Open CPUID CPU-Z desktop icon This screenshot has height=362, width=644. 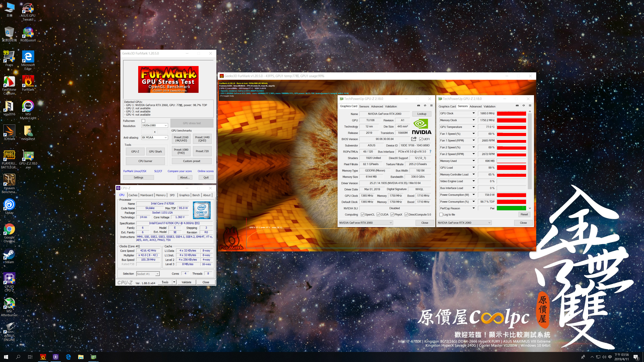coord(9,282)
